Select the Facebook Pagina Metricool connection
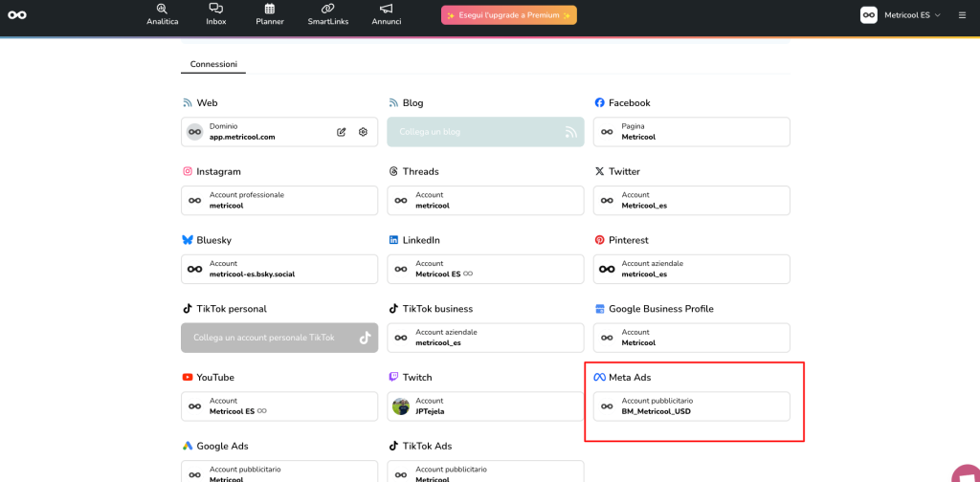980x482 pixels. (691, 132)
